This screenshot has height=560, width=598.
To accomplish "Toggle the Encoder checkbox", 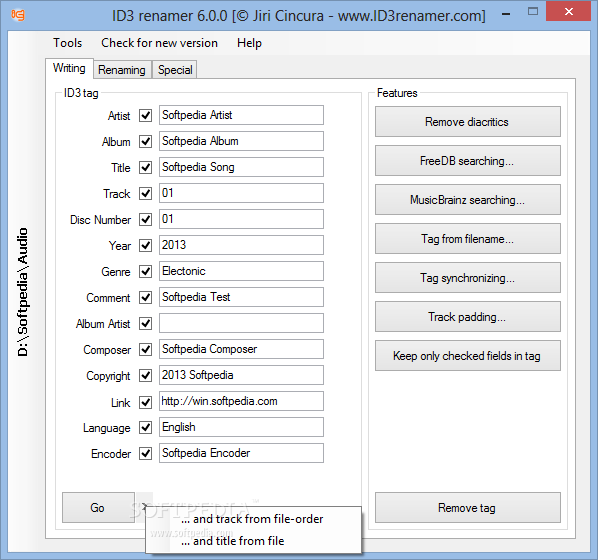I will click(x=145, y=453).
